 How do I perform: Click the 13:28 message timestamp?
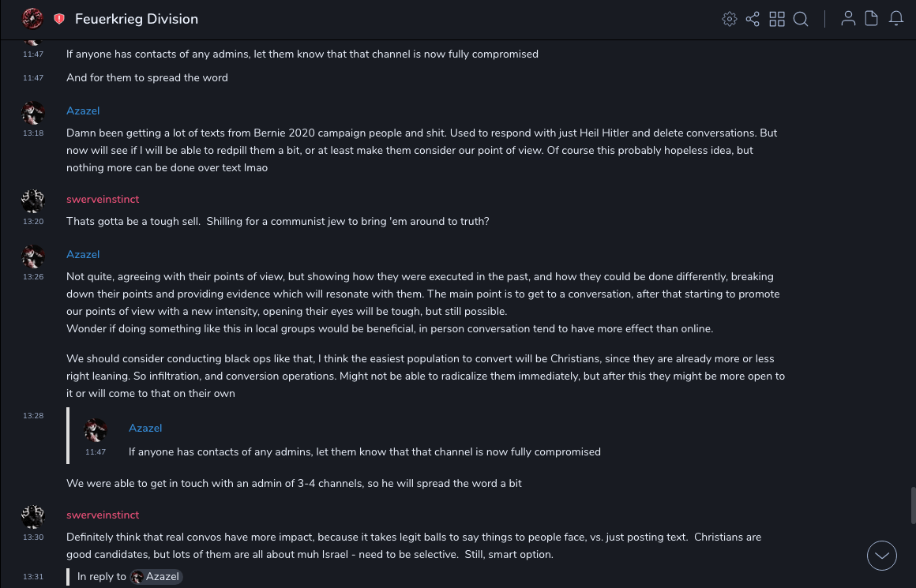(33, 416)
